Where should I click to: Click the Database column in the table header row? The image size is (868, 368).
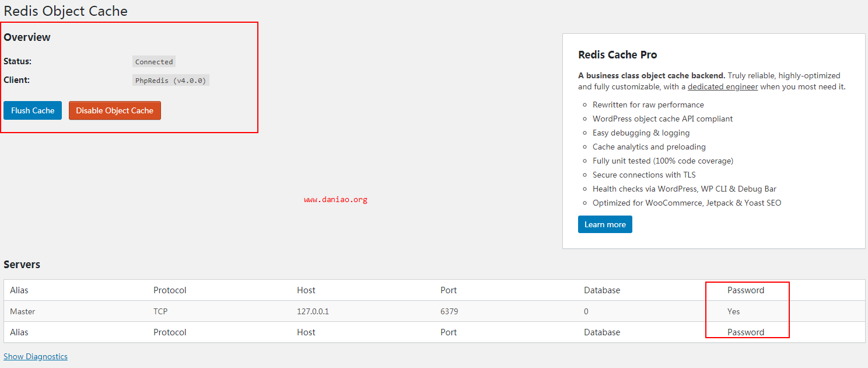coord(602,290)
